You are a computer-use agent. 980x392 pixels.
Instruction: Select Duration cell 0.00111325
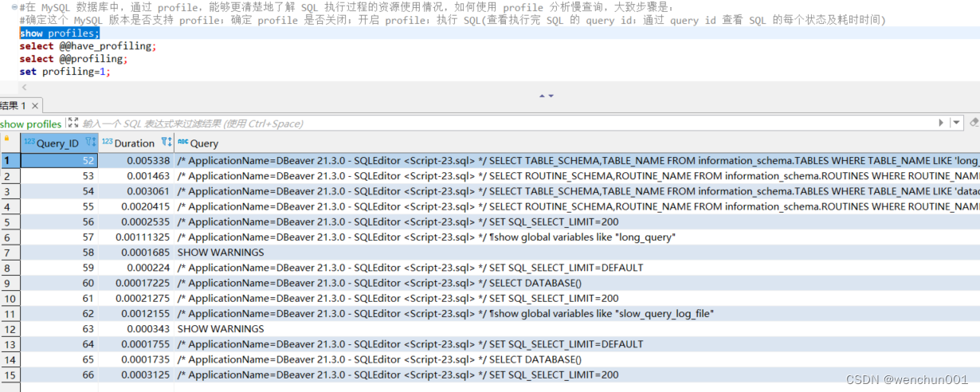click(136, 237)
